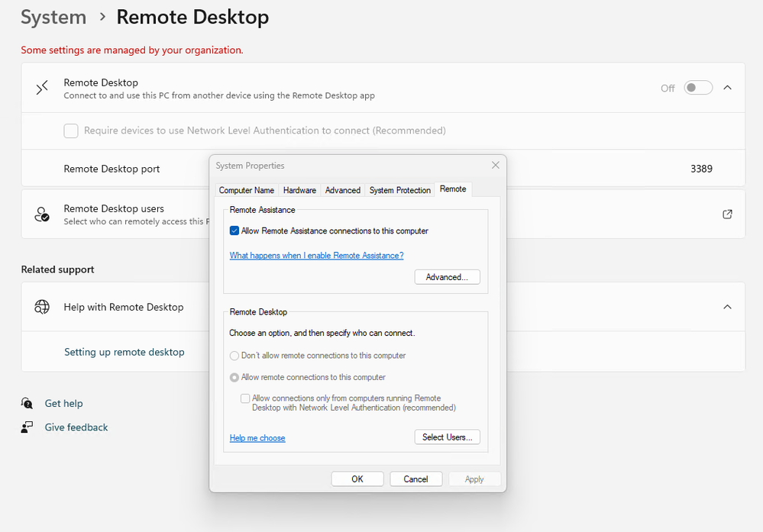
Task: Select the Remote tab
Action: tap(453, 189)
